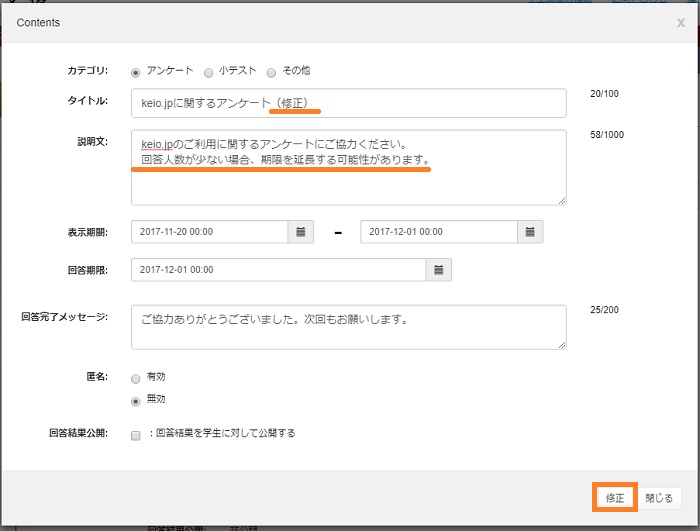
Task: Select the 小テスト category radio button
Action: tap(208, 72)
